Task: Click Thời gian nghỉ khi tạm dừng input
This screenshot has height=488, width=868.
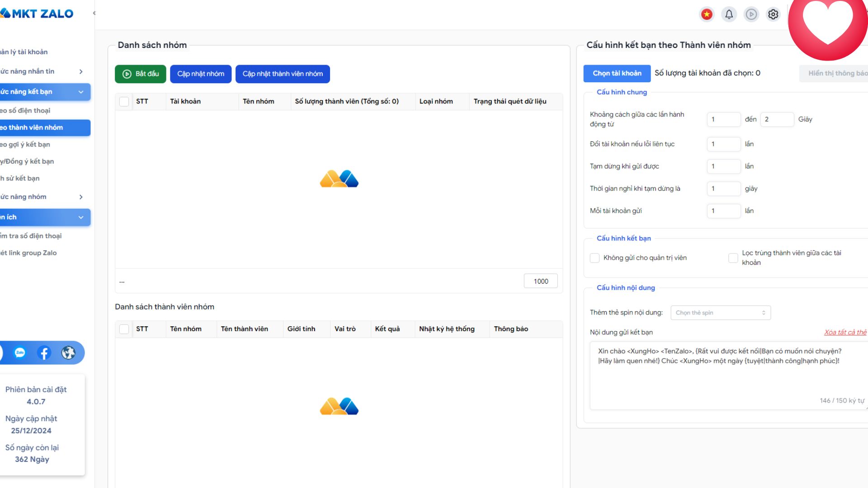Action: (724, 188)
